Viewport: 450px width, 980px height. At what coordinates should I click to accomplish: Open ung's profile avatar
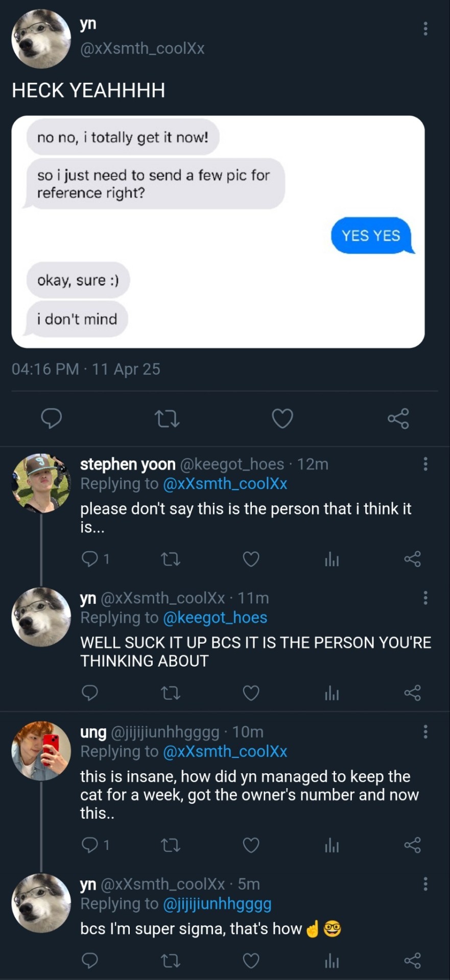click(41, 751)
